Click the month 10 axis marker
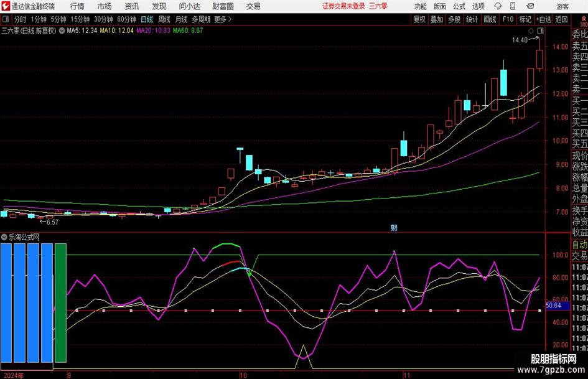This screenshot has width=588, height=379. [243, 375]
